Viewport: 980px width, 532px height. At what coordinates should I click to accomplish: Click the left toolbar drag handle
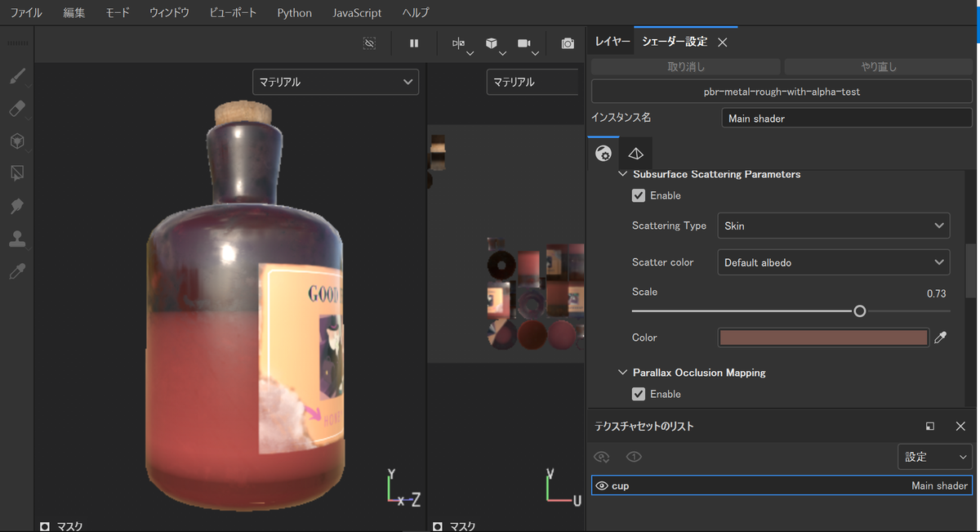point(16,42)
